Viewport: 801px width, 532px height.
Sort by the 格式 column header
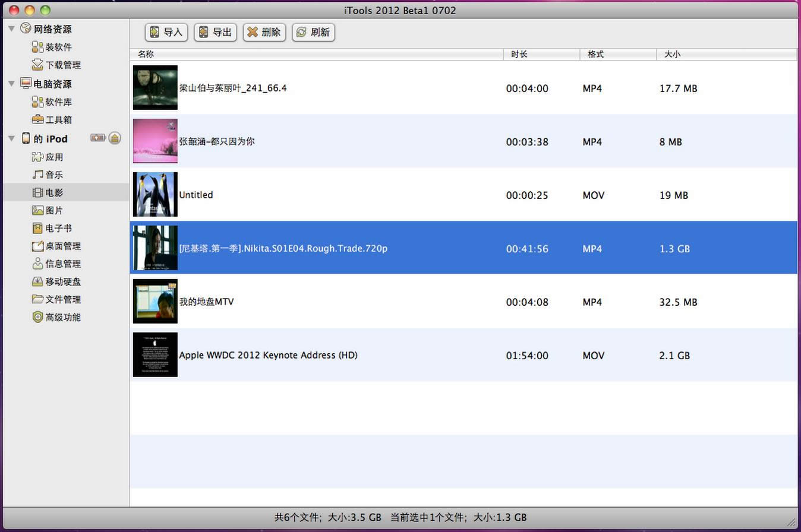618,54
